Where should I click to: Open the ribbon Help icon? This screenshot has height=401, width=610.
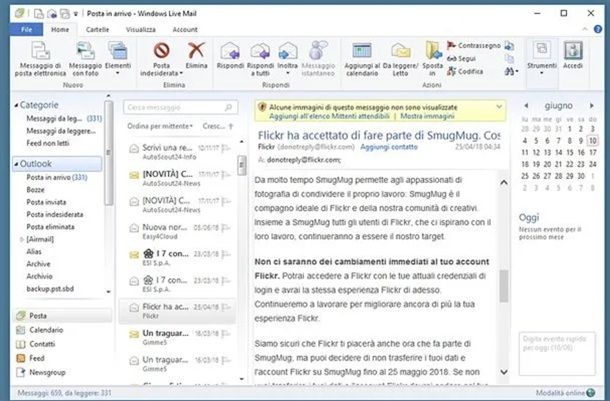pos(598,29)
